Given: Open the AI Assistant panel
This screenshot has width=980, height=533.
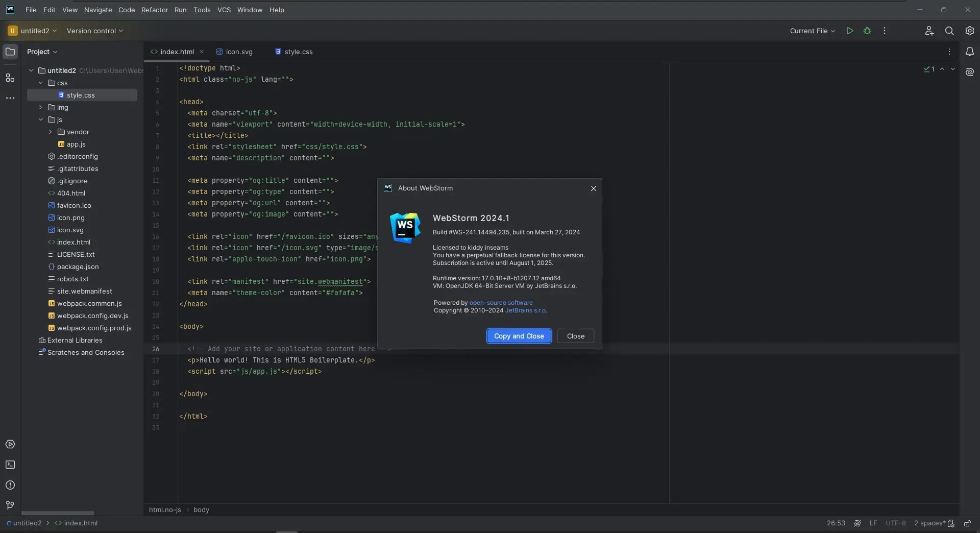Looking at the screenshot, I should (x=970, y=72).
